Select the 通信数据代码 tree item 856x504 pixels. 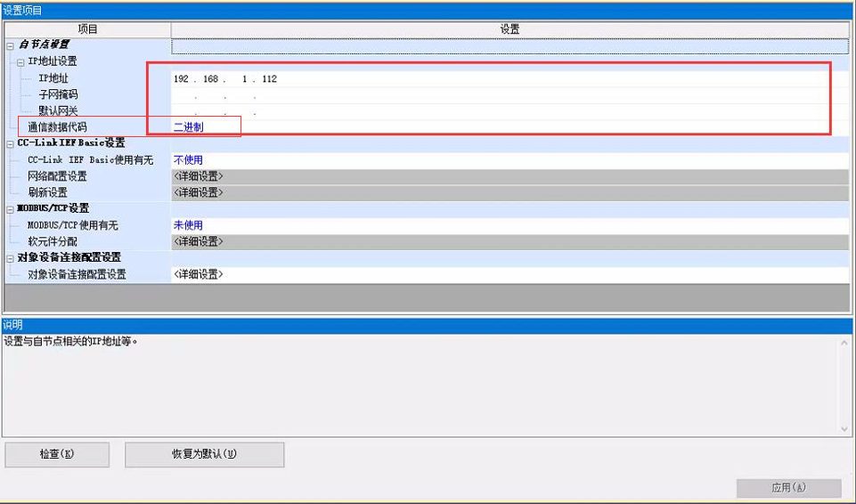point(57,127)
